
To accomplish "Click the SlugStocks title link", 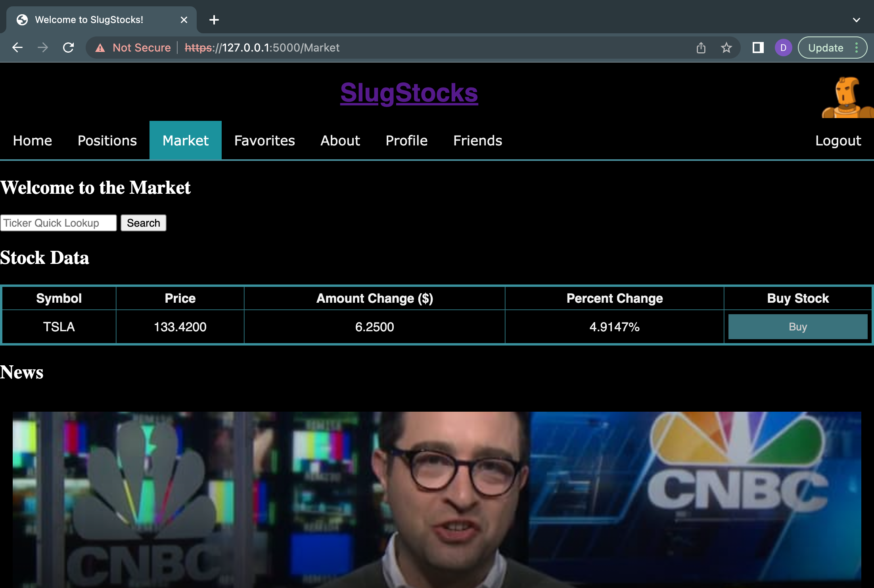I will click(409, 93).
